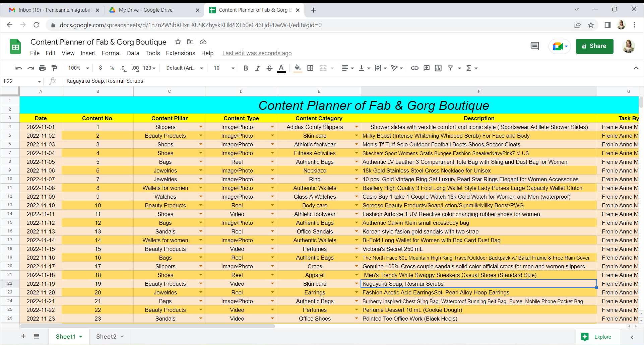Reload the page
Image resolution: width=644 pixels, height=345 pixels.
tap(37, 25)
